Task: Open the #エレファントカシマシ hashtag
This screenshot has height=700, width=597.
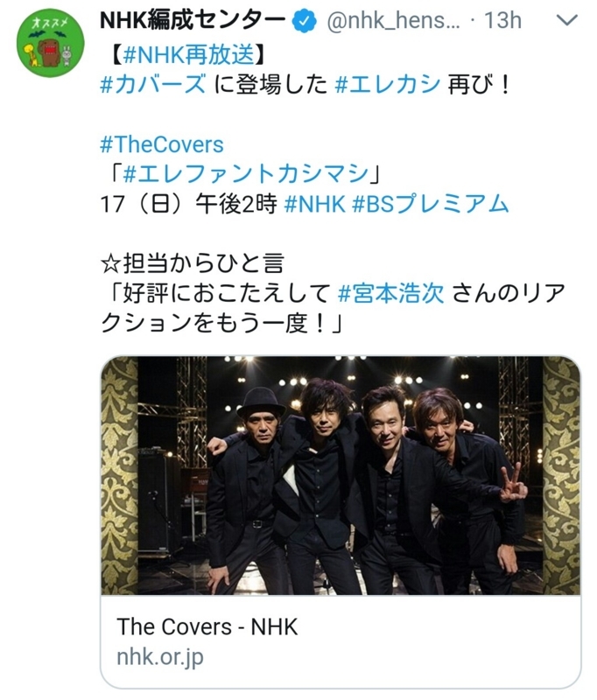Action: click(x=246, y=174)
